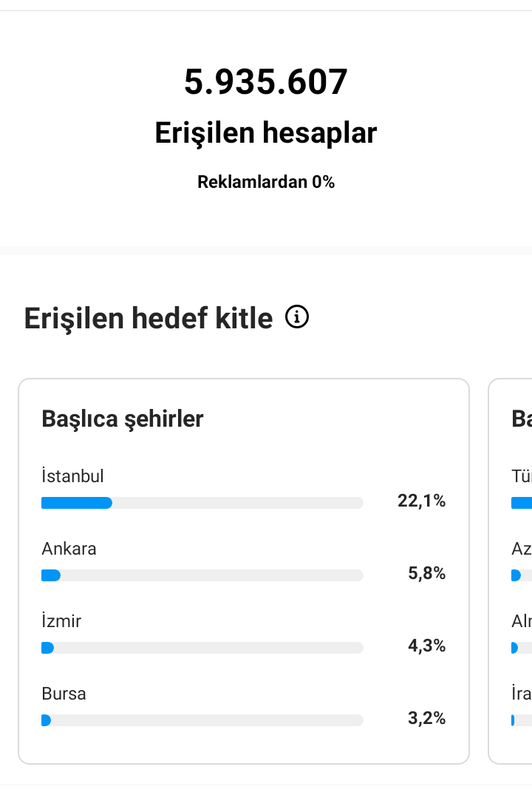532x812 pixels.
Task: Click the İstanbul percentage bar
Action: pos(202,503)
